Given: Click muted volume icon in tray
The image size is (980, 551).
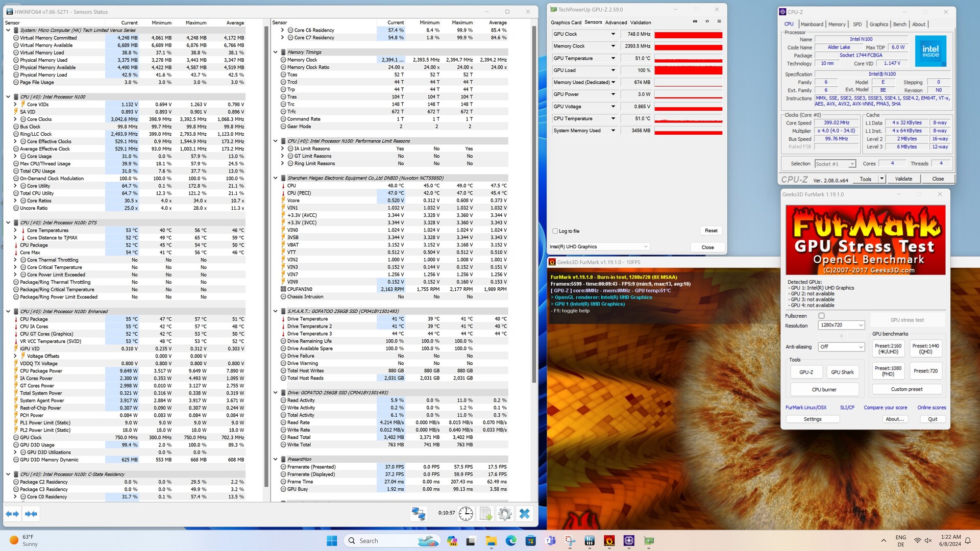Looking at the screenshot, I should [x=928, y=540].
